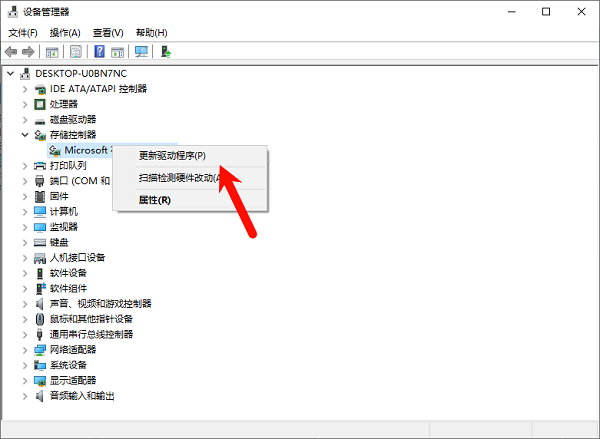
Task: Expand the 网络适配器 node
Action: click(x=25, y=350)
